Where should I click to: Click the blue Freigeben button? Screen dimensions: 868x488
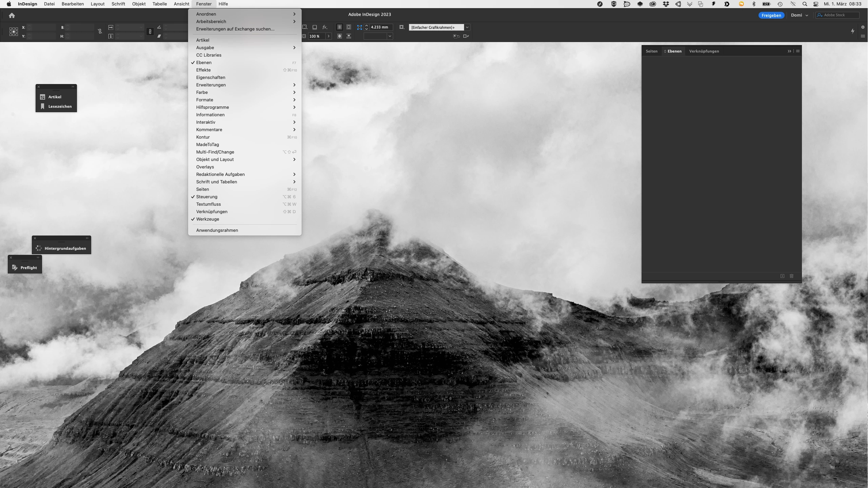771,15
